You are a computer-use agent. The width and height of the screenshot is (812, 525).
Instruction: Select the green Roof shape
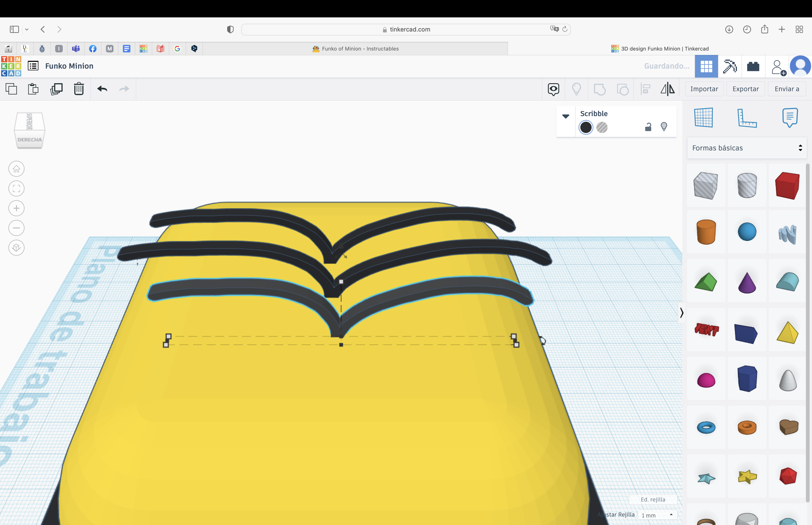coord(706,282)
